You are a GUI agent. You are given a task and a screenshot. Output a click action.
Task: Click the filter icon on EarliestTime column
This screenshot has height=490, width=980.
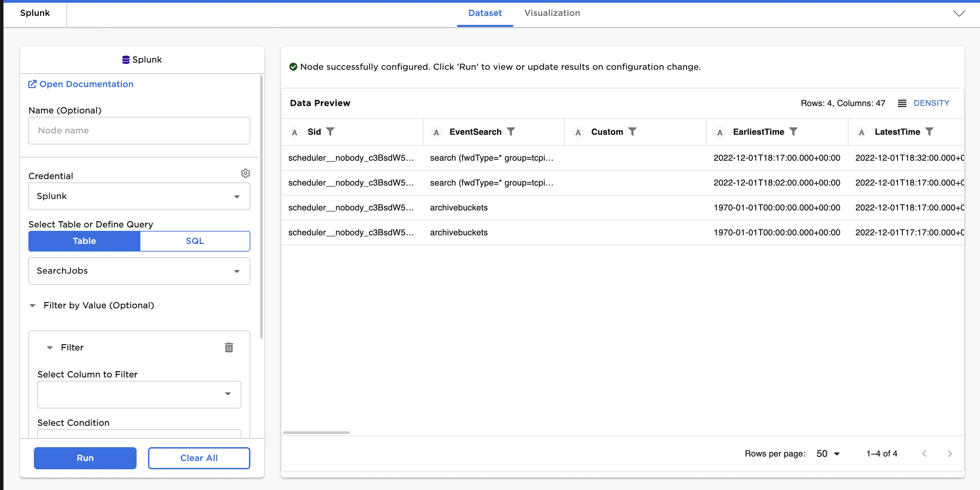[793, 132]
